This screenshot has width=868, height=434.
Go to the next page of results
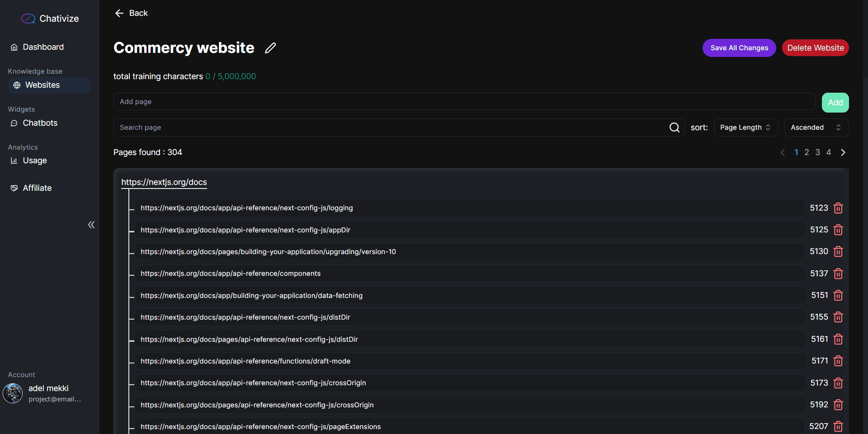[843, 152]
